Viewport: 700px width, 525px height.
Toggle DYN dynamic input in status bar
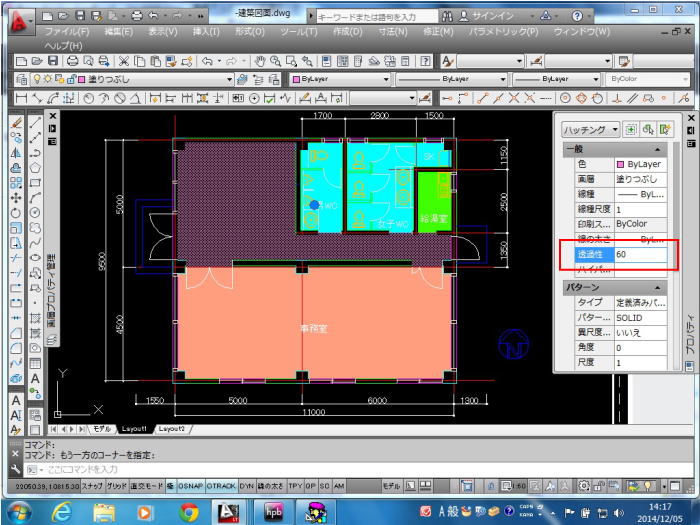[x=246, y=486]
